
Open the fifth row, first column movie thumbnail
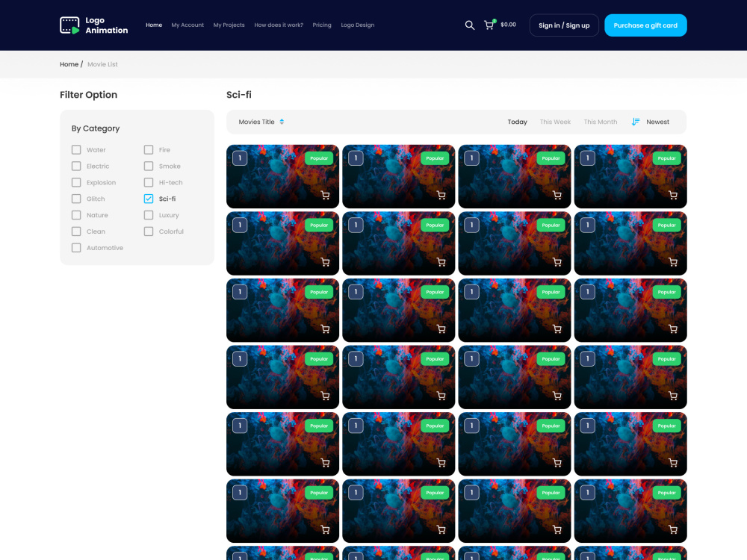282,444
